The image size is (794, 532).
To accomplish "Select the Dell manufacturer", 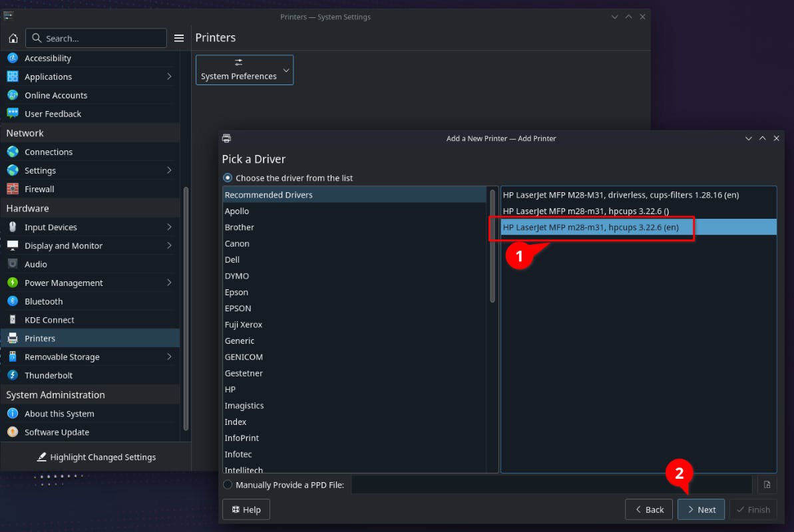I will 355,259.
